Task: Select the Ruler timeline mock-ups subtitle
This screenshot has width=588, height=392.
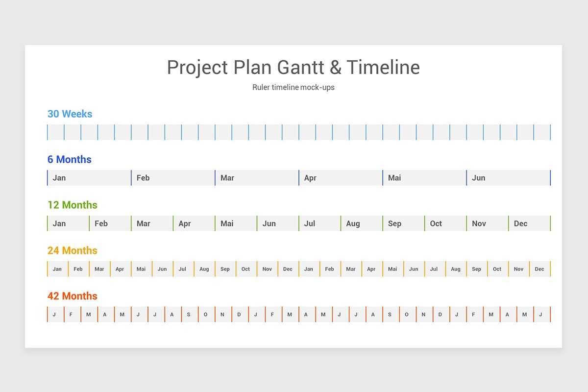Action: click(294, 87)
